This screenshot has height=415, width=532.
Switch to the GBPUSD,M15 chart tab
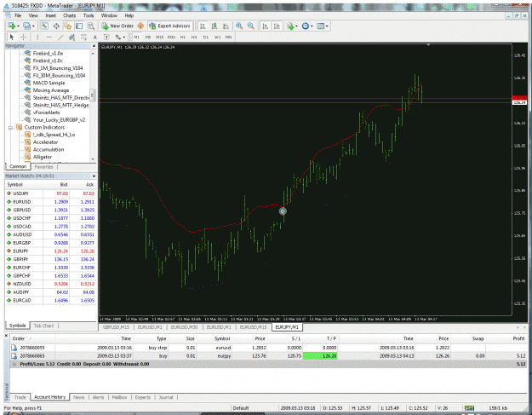[116, 327]
